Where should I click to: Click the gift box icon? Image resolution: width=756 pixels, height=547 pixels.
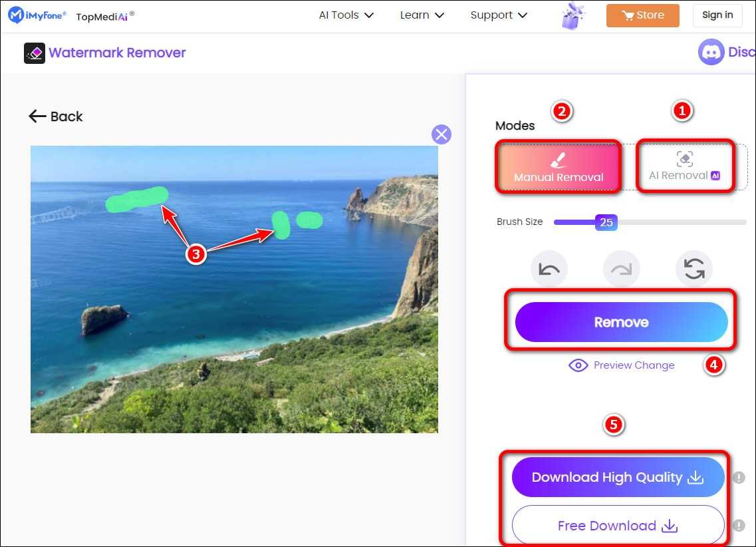click(x=572, y=16)
